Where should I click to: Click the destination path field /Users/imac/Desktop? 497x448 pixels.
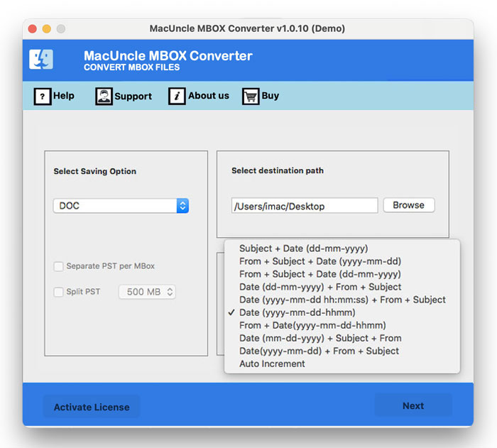(305, 206)
